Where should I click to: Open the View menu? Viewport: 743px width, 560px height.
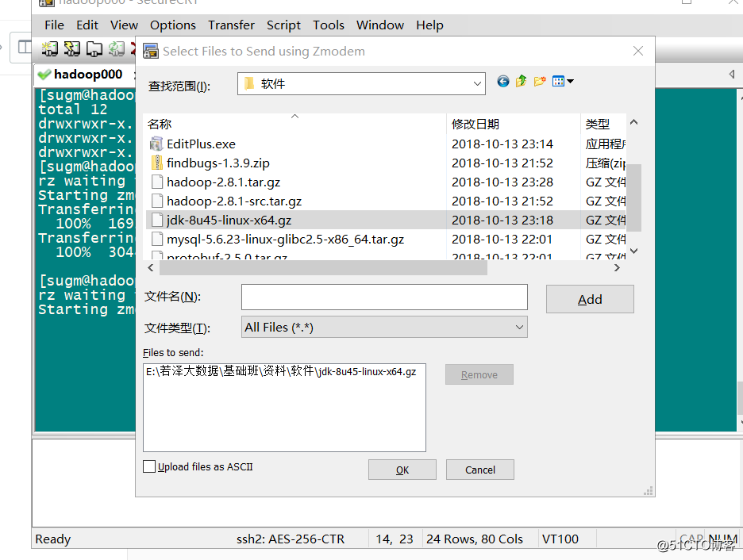(124, 25)
